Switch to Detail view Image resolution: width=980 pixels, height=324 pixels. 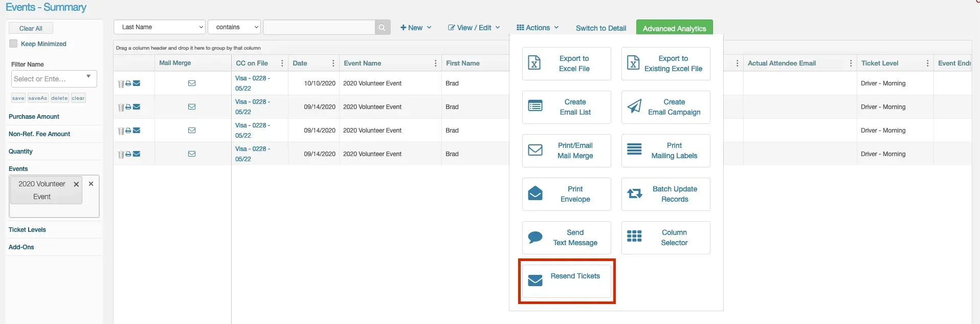[601, 28]
